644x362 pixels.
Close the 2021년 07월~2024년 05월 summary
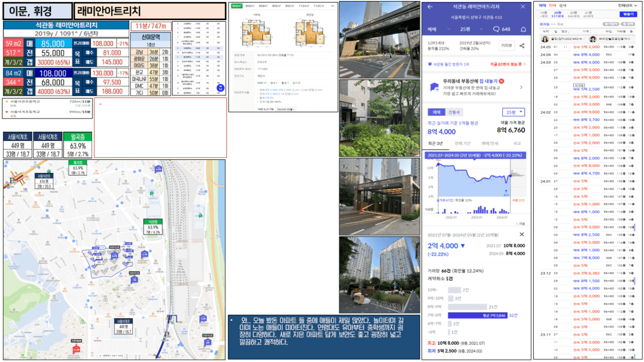click(522, 234)
